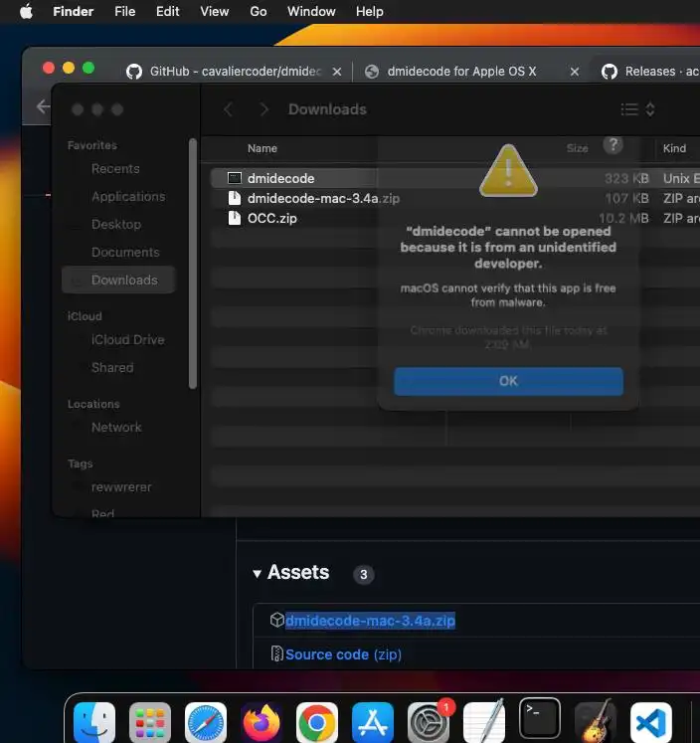
Task: Open System Settings from the Dock
Action: (x=429, y=723)
